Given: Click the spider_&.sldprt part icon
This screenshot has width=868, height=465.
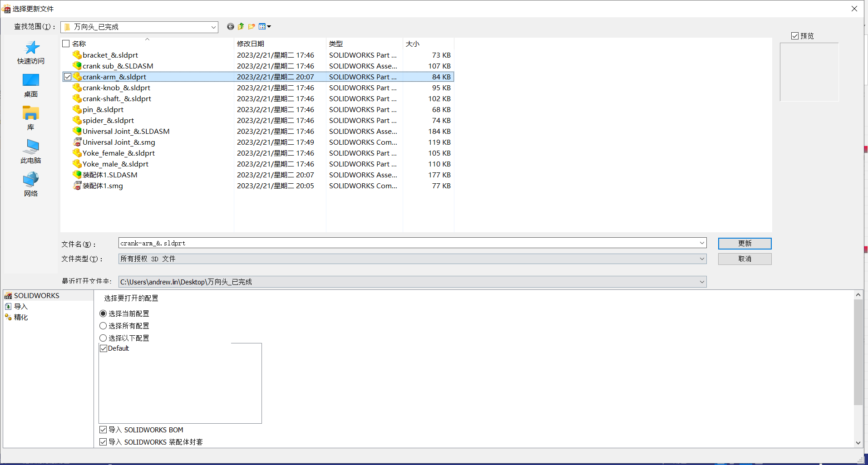Looking at the screenshot, I should (x=77, y=120).
